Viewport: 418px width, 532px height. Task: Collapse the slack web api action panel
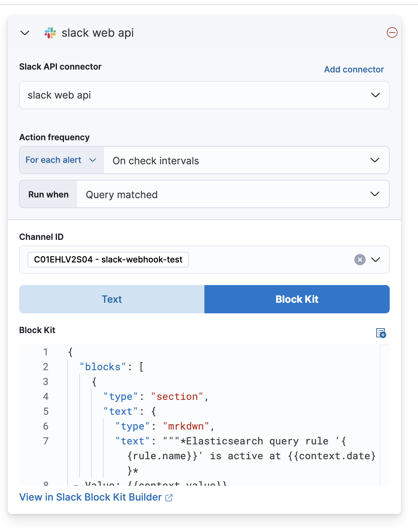[x=25, y=33]
